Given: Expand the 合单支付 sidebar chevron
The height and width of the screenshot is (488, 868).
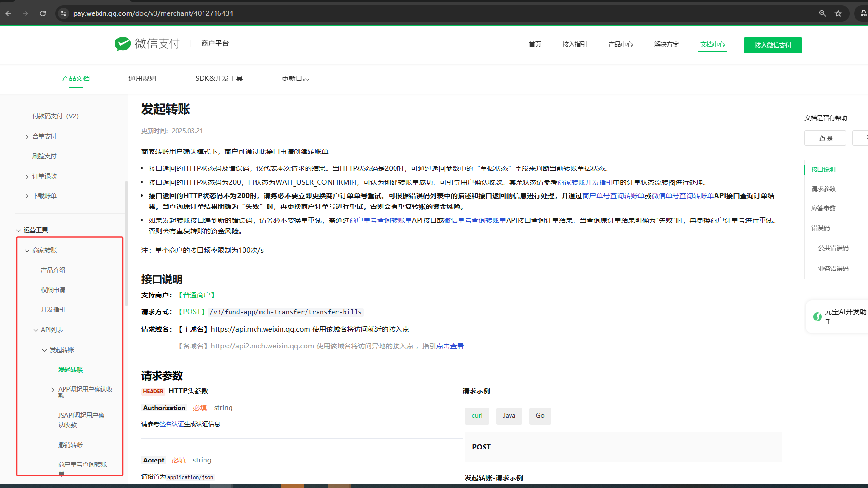Looking at the screenshot, I should coord(27,137).
